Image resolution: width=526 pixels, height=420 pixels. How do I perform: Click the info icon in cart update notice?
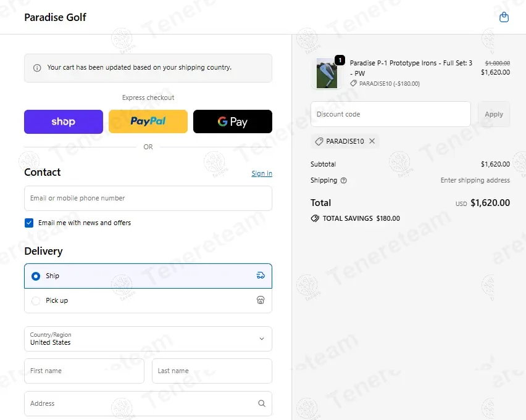[x=37, y=68]
